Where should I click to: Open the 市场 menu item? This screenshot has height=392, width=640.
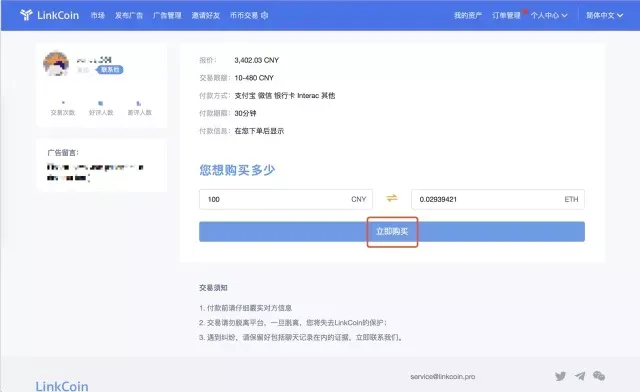(98, 16)
